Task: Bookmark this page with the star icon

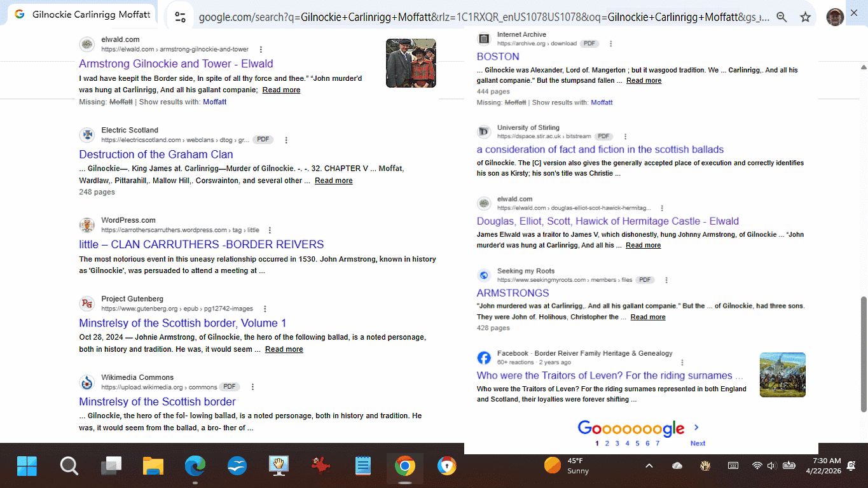Action: point(805,17)
